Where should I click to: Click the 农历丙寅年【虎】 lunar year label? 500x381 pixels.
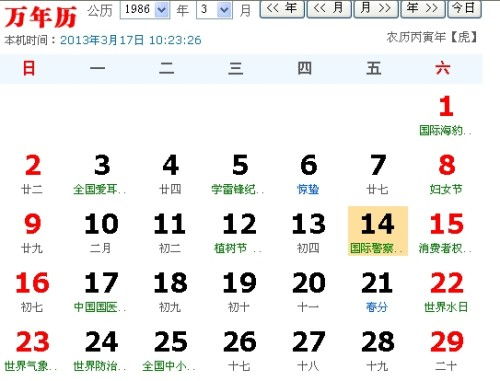[432, 37]
